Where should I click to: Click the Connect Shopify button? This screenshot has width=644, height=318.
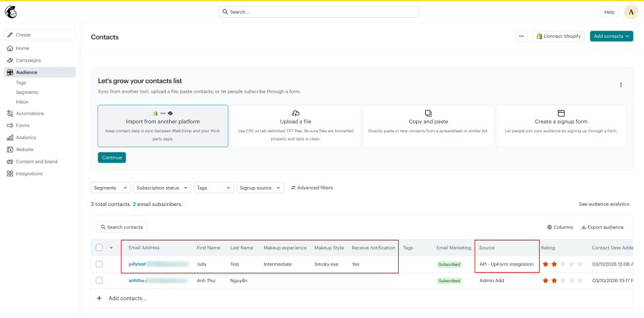558,36
